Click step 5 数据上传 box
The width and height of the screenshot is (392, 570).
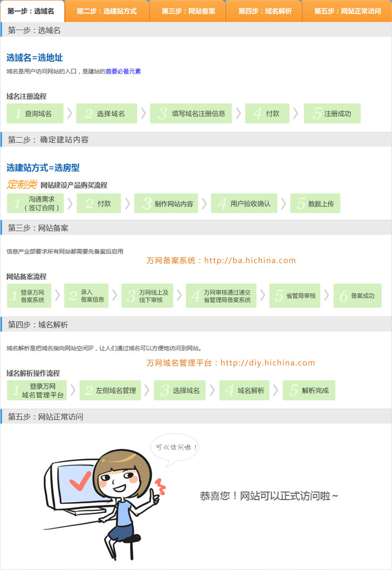[315, 203]
